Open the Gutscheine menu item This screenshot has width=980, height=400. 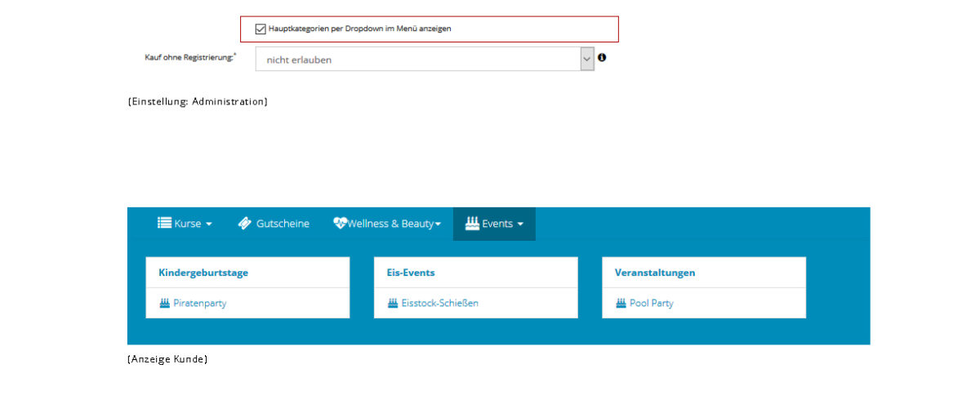274,224
